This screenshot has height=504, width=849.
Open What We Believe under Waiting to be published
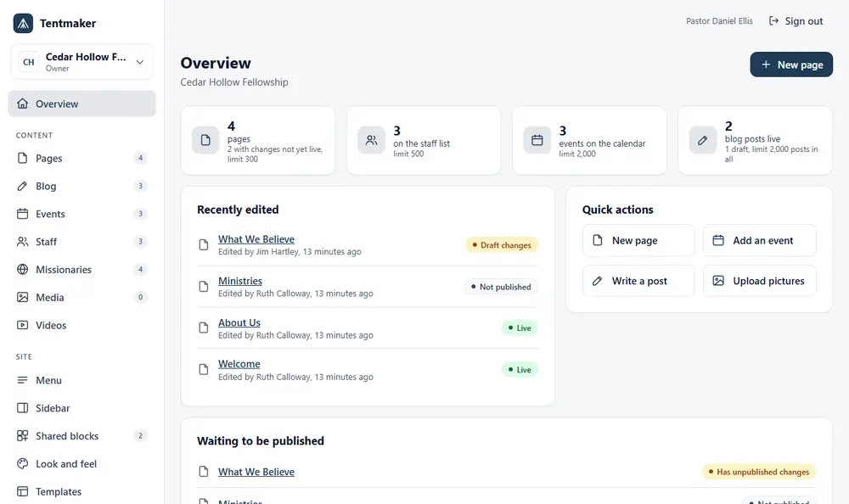(x=256, y=472)
